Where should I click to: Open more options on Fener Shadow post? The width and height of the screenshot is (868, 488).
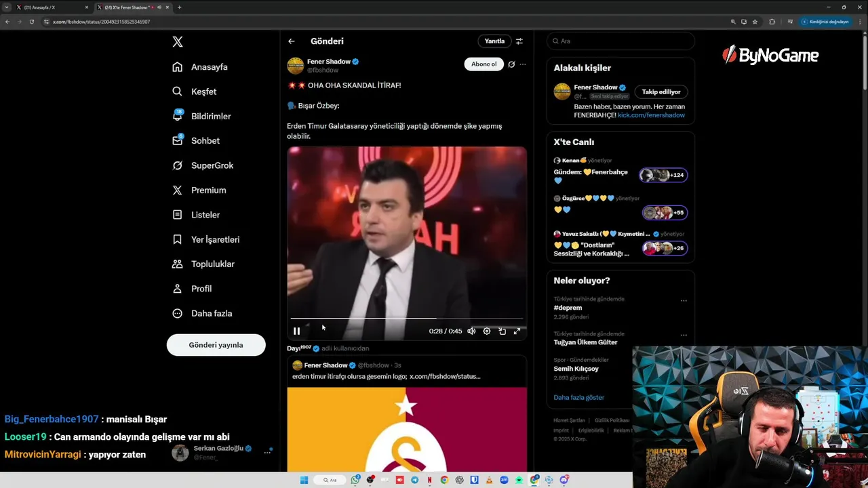click(x=523, y=64)
